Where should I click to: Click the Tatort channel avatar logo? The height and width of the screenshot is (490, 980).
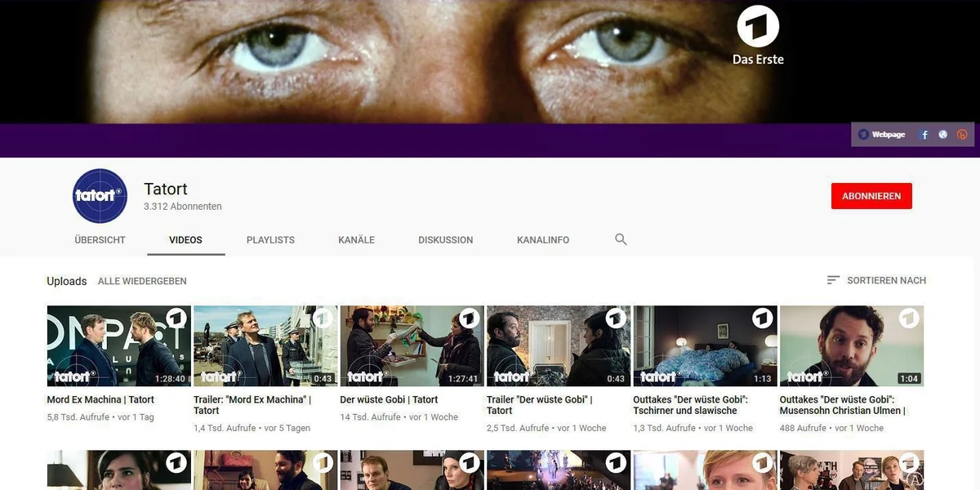coord(100,196)
